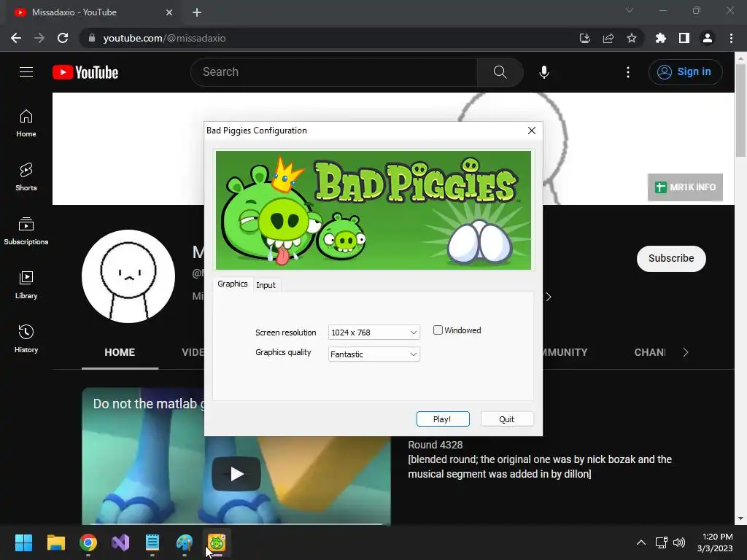Viewport: 747px width, 560px height.
Task: Subscribe to the Missadaxio channel
Action: tap(671, 259)
